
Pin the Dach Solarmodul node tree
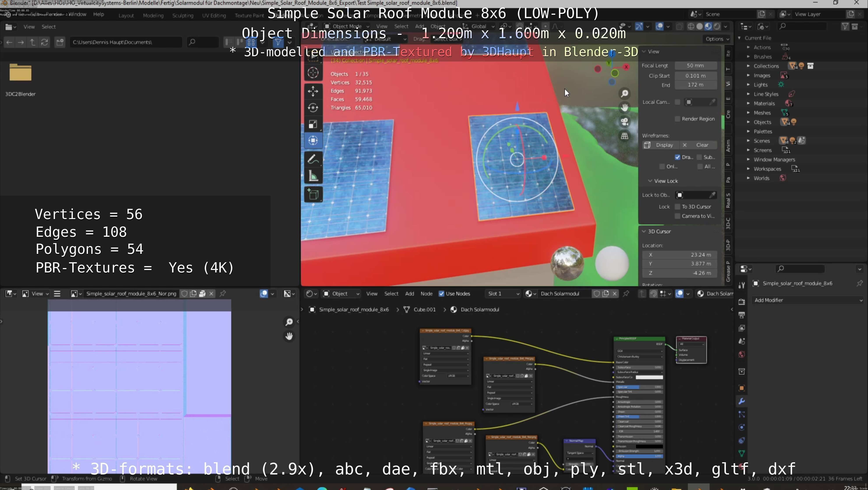click(626, 294)
